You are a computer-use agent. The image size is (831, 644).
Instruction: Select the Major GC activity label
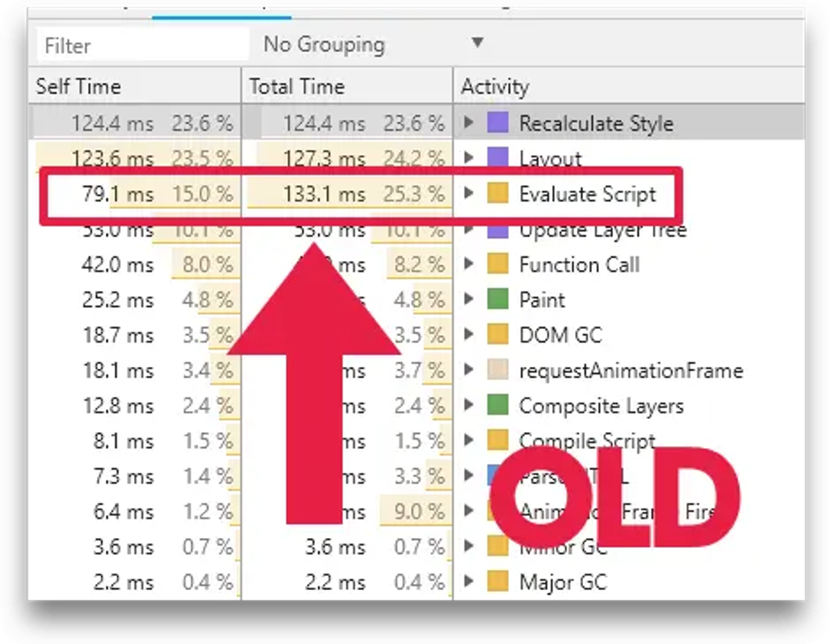coord(563,582)
